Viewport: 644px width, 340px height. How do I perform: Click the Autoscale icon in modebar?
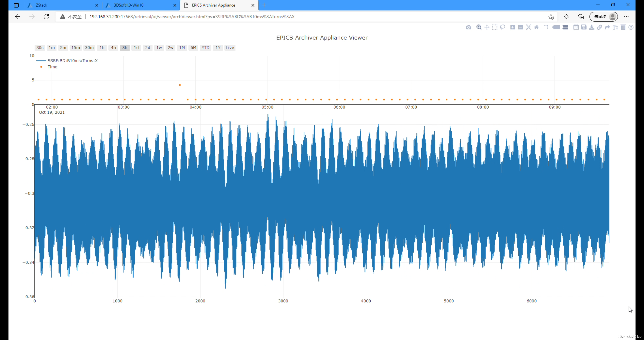528,27
